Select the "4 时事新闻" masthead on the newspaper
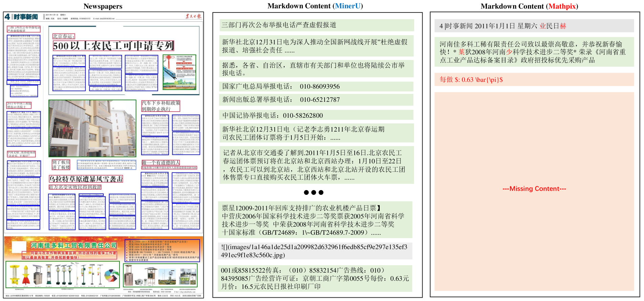 [x=21, y=17]
